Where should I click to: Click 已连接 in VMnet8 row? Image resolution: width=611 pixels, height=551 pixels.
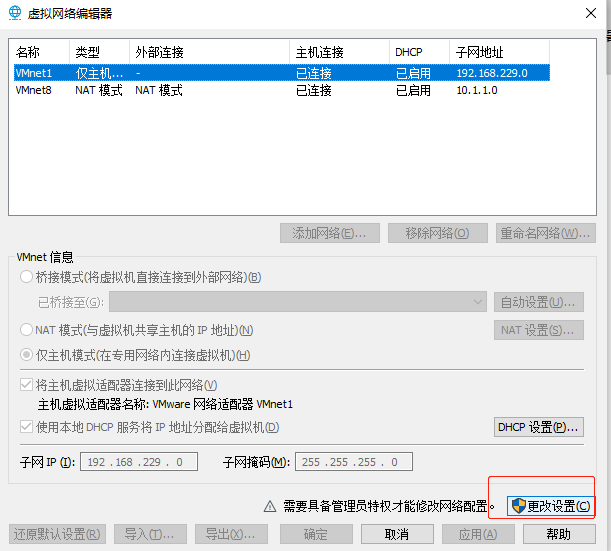point(314,90)
